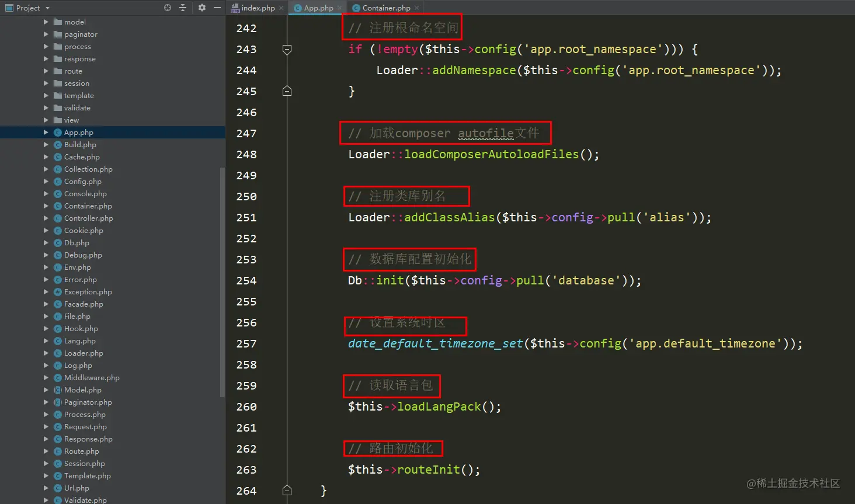Click the Db.php class icon

(58, 243)
